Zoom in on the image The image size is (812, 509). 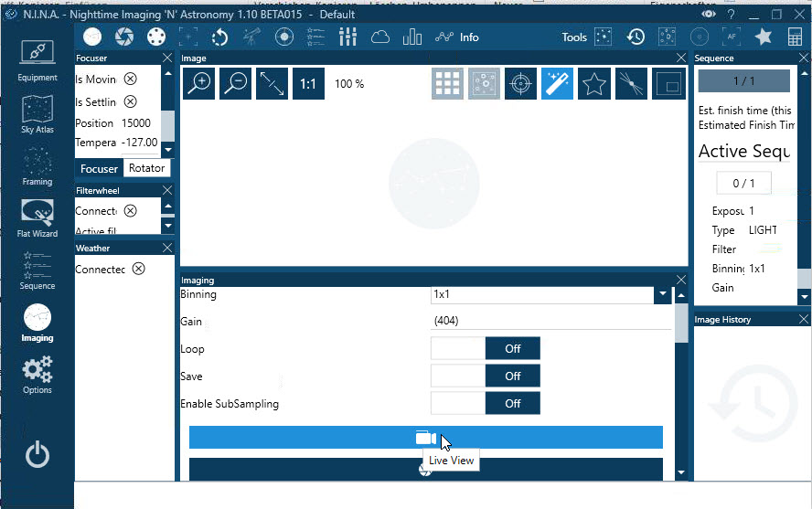pyautogui.click(x=199, y=83)
